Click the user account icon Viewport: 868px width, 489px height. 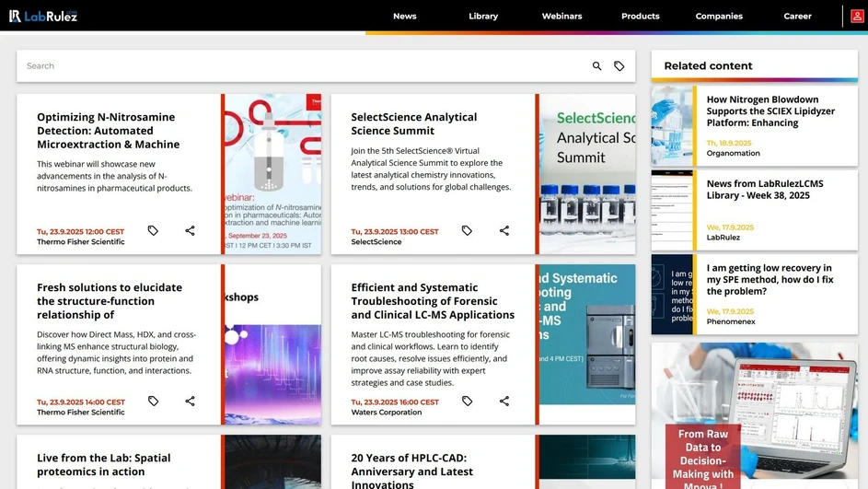click(x=857, y=16)
